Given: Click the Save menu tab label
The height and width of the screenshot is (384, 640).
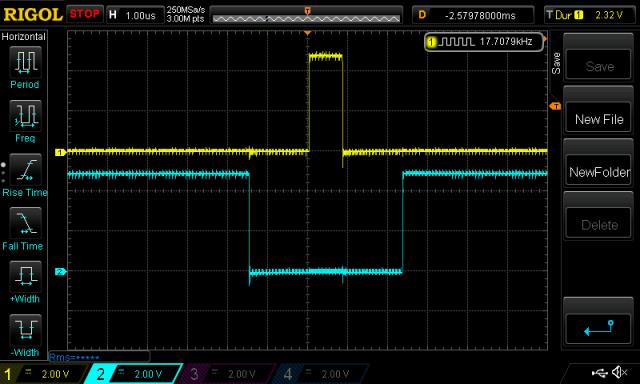Looking at the screenshot, I should 556,63.
